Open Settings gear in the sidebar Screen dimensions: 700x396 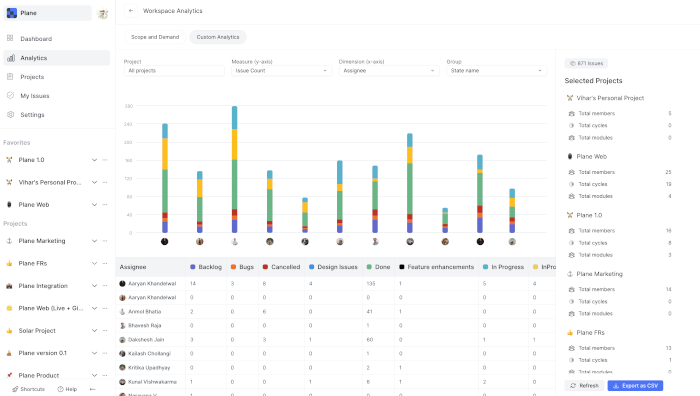tap(10, 114)
